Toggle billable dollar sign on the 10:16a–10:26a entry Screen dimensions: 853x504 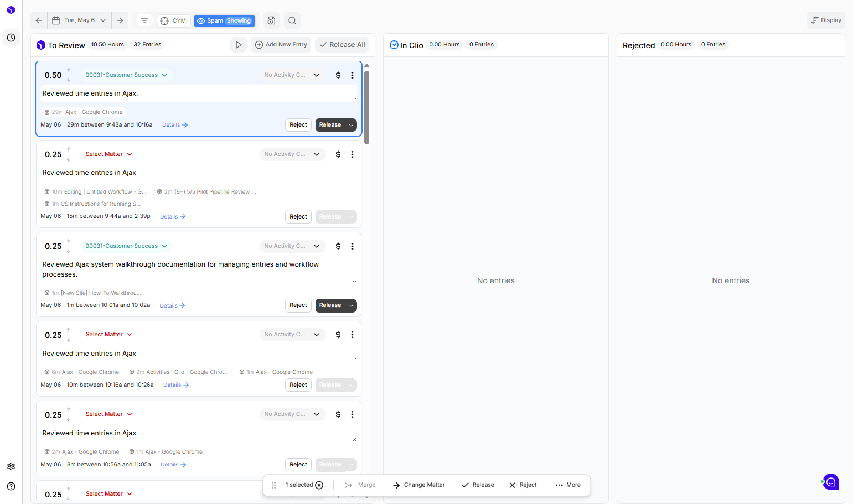coord(338,335)
